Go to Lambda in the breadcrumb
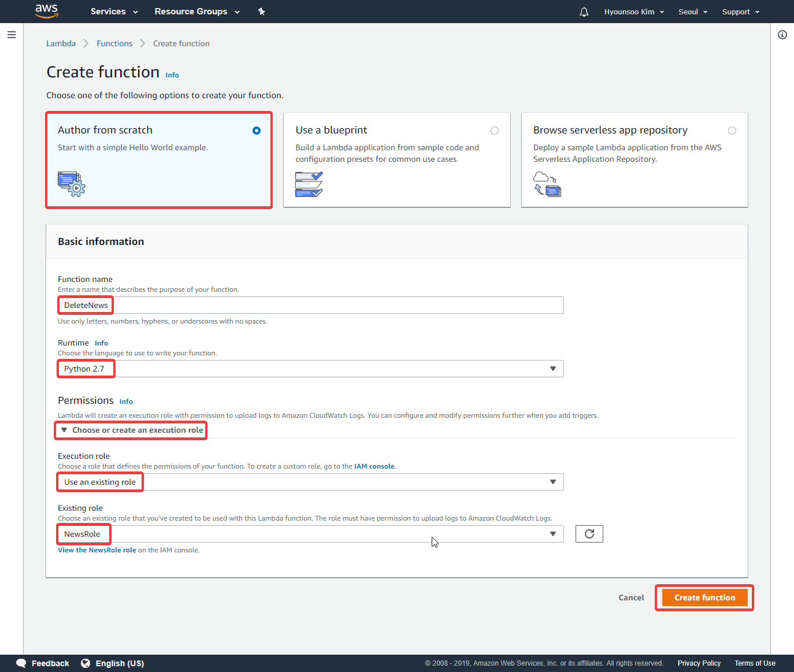794x672 pixels. pos(61,43)
